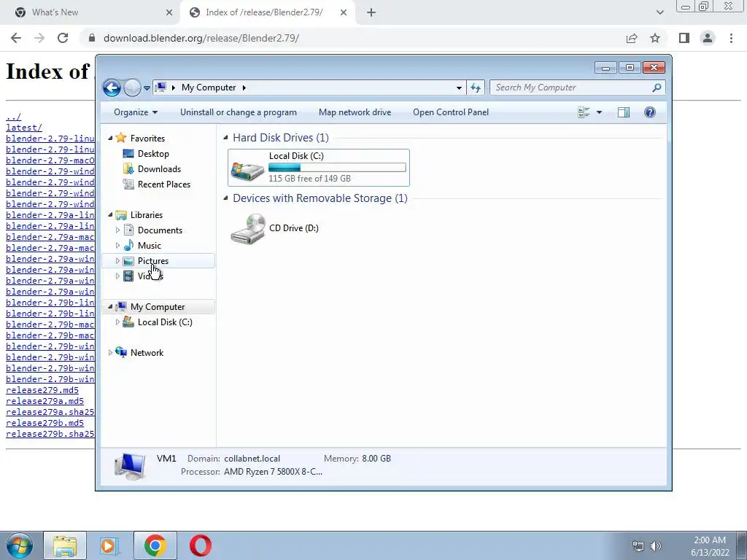Select My Computer in navigation pane
Screen dimensions: 747x560
(158, 307)
